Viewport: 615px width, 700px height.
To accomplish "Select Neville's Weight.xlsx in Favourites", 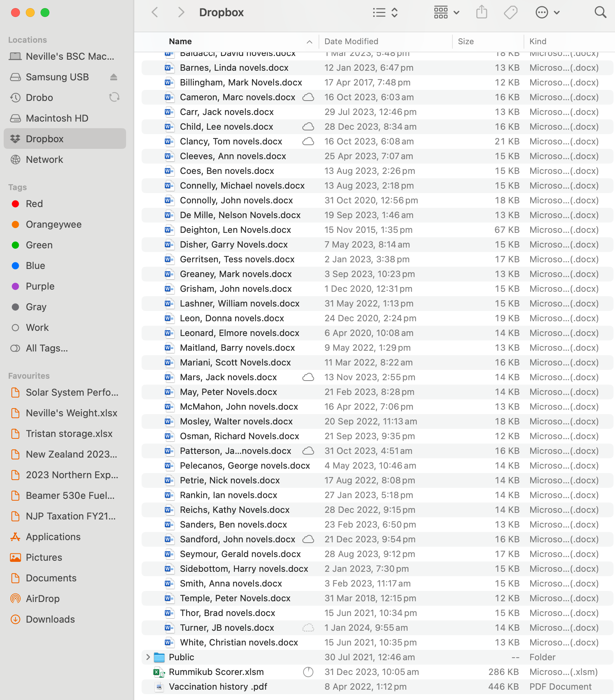I will [x=65, y=413].
